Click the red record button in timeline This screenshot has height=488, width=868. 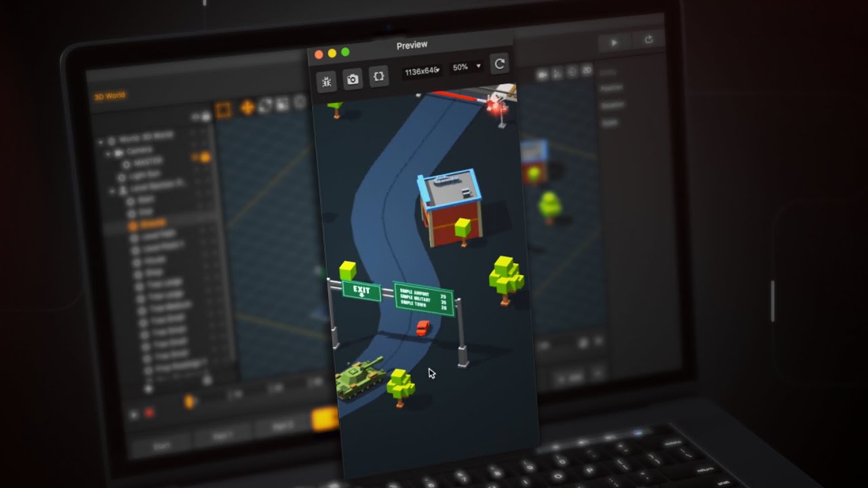[149, 411]
